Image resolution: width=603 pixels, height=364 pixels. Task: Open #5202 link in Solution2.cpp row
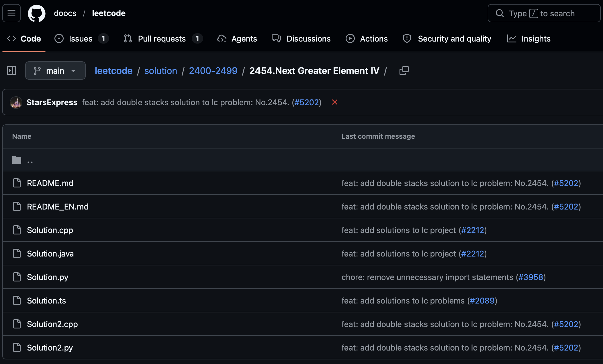pos(566,324)
